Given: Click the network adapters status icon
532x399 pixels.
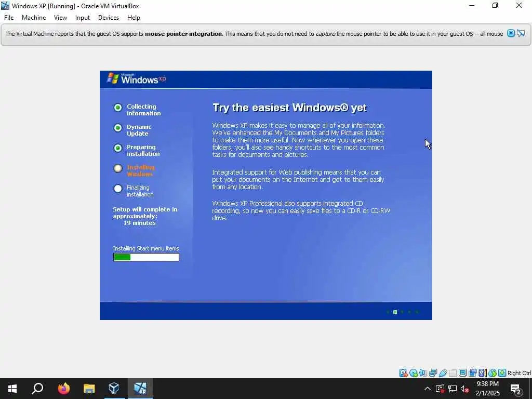Looking at the screenshot, I should pyautogui.click(x=433, y=373).
